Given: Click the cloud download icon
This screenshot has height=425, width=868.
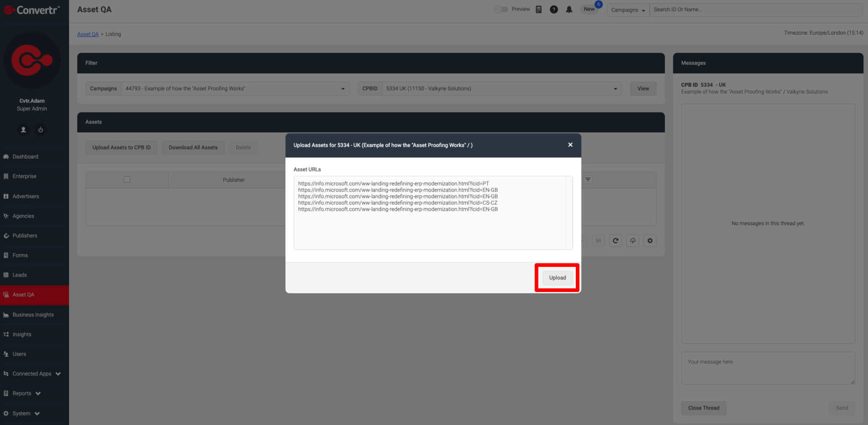Looking at the screenshot, I should (633, 241).
